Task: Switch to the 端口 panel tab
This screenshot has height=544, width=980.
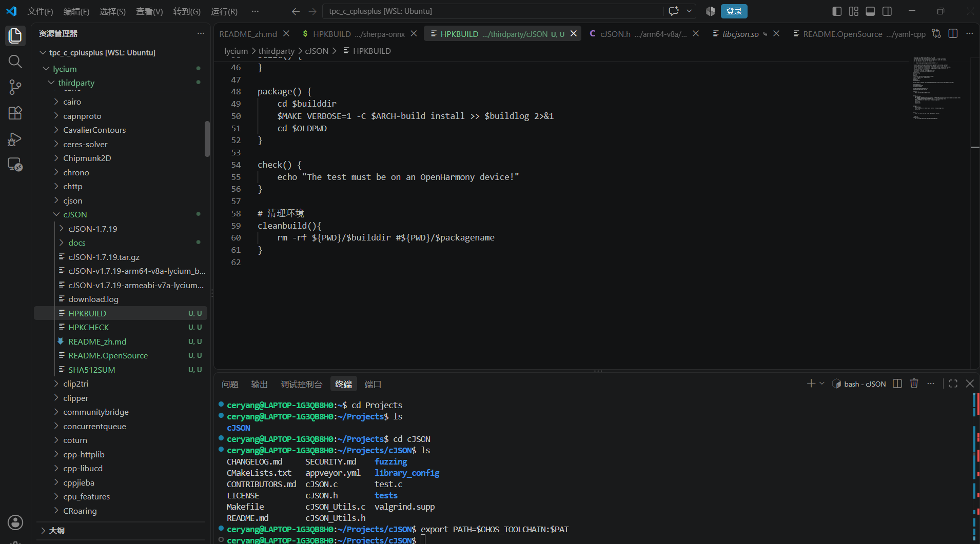Action: coord(373,384)
